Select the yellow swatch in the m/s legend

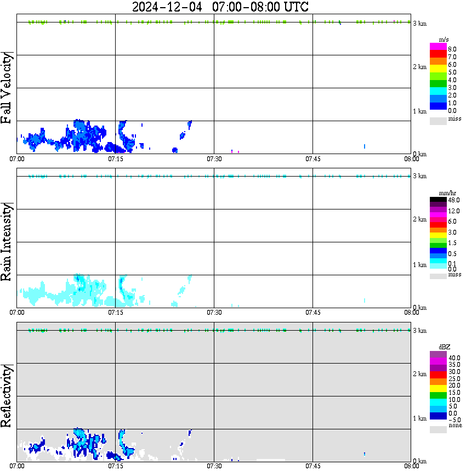point(438,69)
